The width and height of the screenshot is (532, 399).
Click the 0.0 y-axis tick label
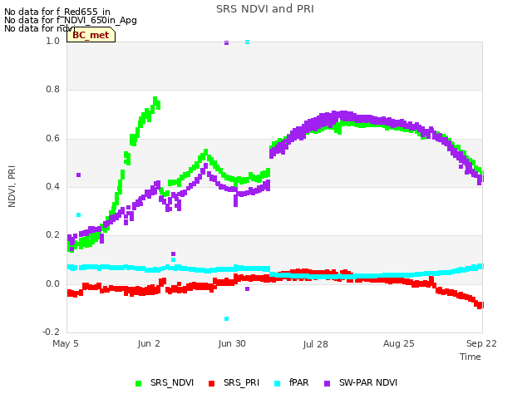click(52, 283)
